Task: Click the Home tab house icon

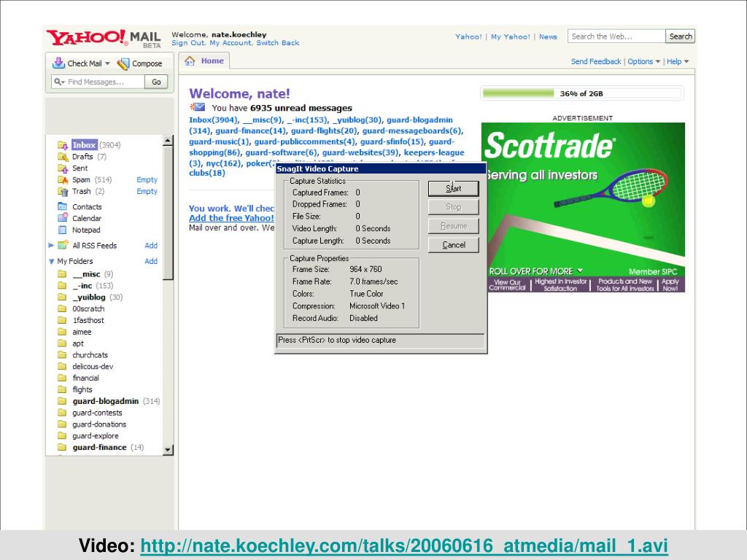Action: (x=190, y=61)
